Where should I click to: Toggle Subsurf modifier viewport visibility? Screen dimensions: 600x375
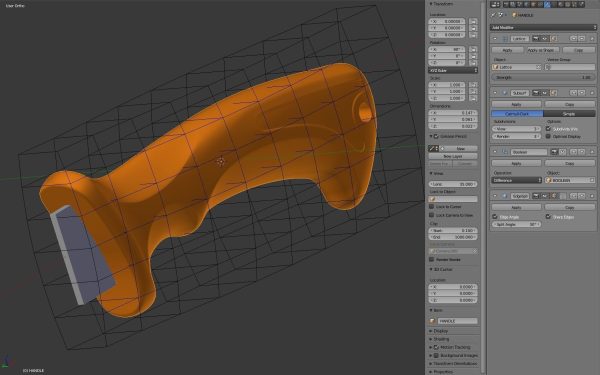(545, 93)
